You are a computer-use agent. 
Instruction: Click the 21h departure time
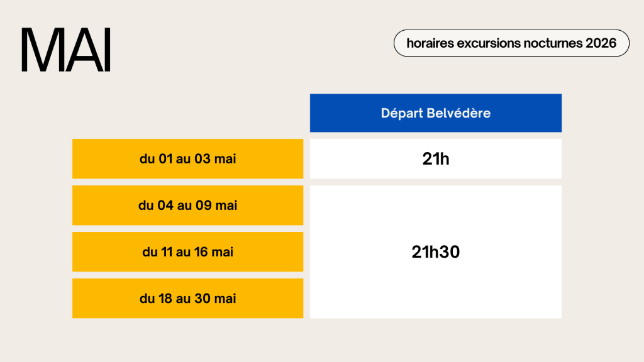(436, 159)
